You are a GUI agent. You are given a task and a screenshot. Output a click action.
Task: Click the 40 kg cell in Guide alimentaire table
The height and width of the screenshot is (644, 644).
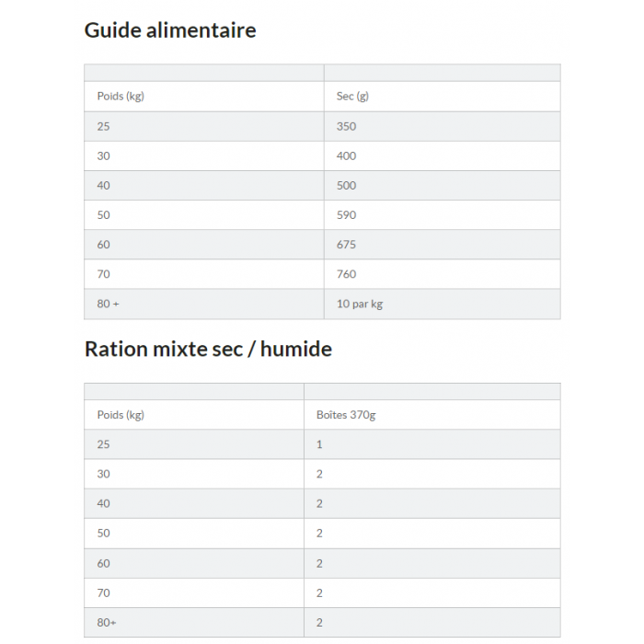(x=103, y=185)
